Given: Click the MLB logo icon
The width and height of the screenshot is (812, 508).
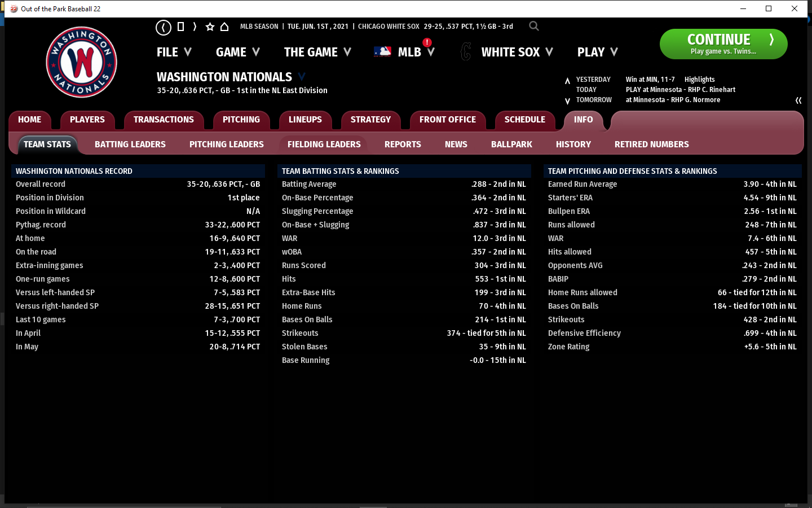Looking at the screenshot, I should pos(382,52).
